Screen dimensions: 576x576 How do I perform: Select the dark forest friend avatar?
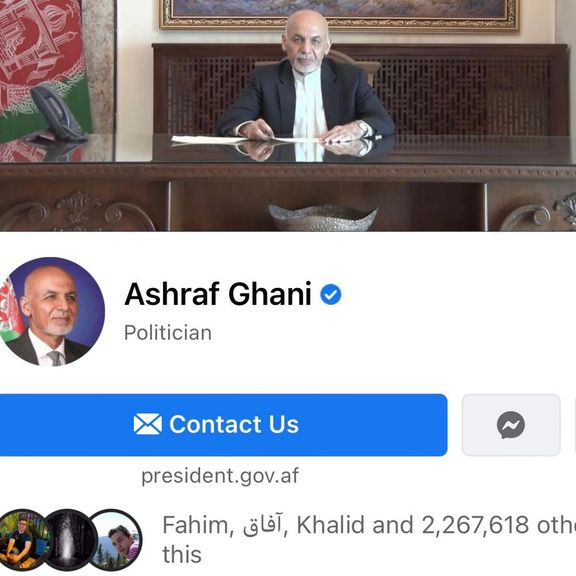(71, 540)
